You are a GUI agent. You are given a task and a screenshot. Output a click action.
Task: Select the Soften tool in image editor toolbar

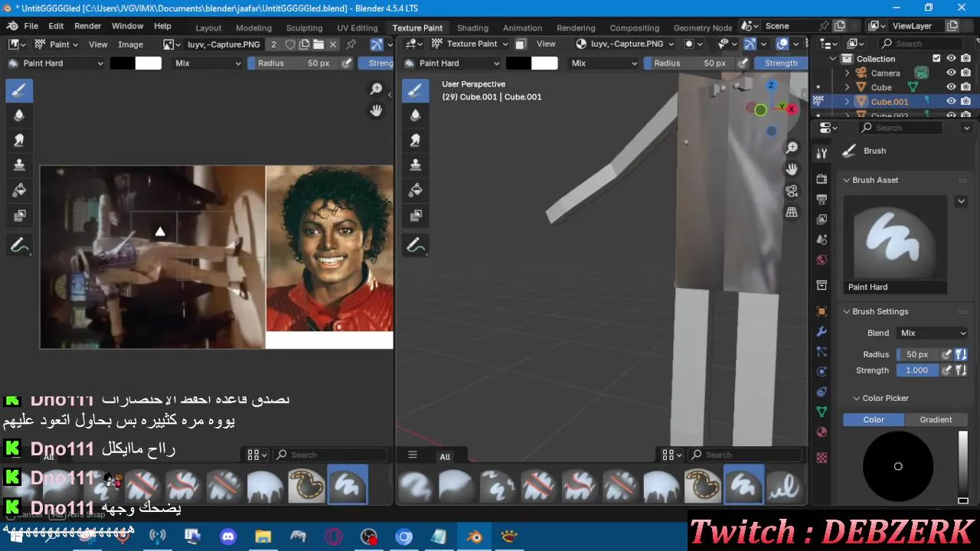pos(19,116)
